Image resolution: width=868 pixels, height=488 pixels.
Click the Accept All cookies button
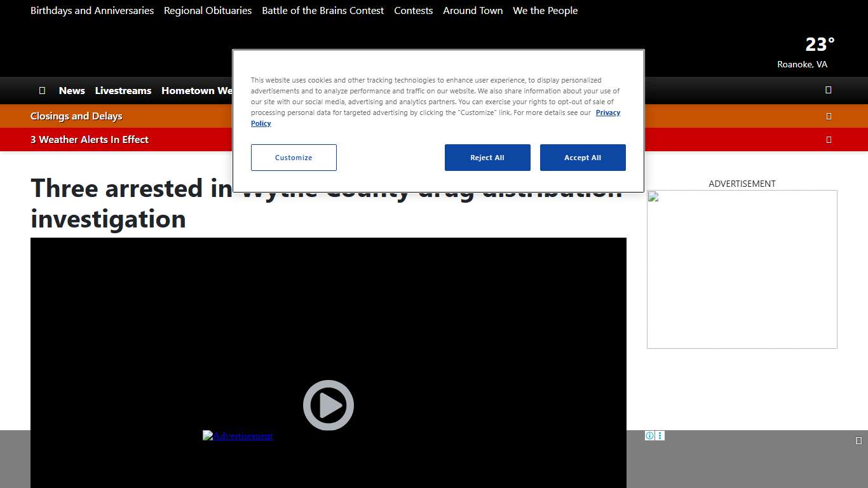coord(583,158)
